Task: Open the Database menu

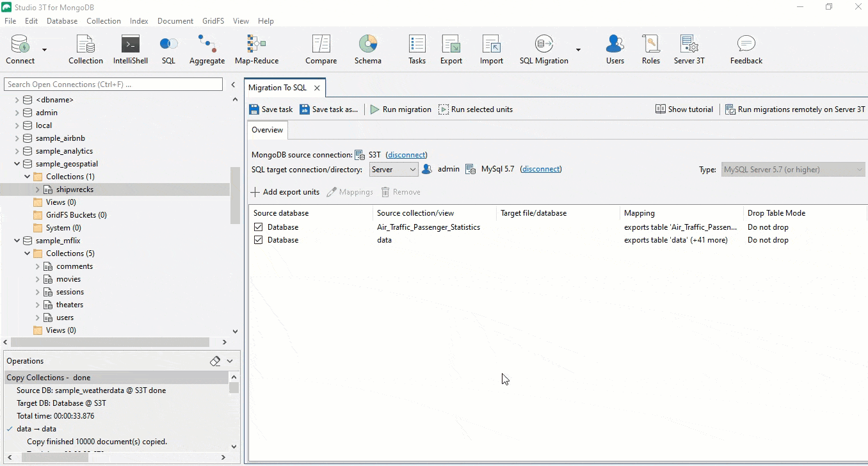Action: pyautogui.click(x=62, y=21)
